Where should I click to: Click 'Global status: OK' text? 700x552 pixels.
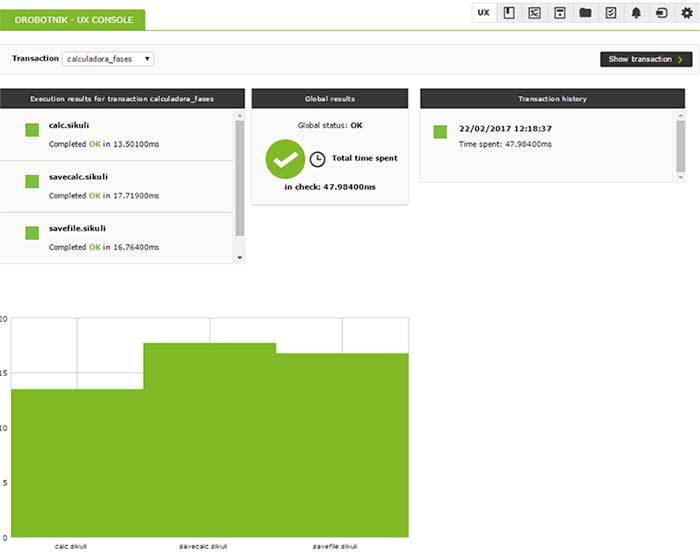tap(330, 125)
